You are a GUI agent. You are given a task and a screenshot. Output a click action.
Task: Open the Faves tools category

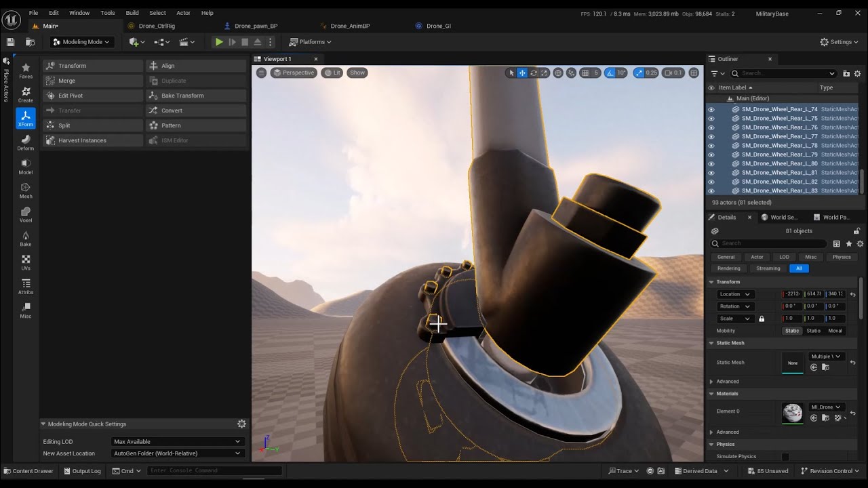26,70
